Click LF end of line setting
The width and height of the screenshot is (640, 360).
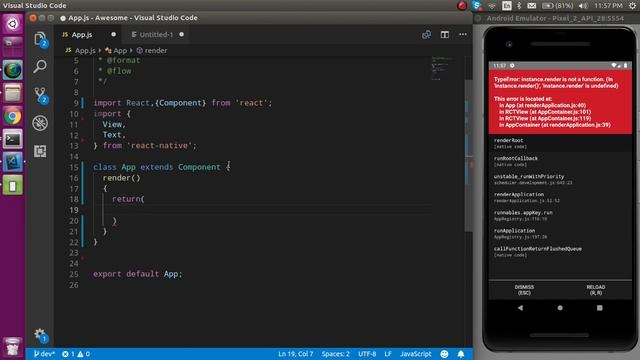(x=388, y=354)
